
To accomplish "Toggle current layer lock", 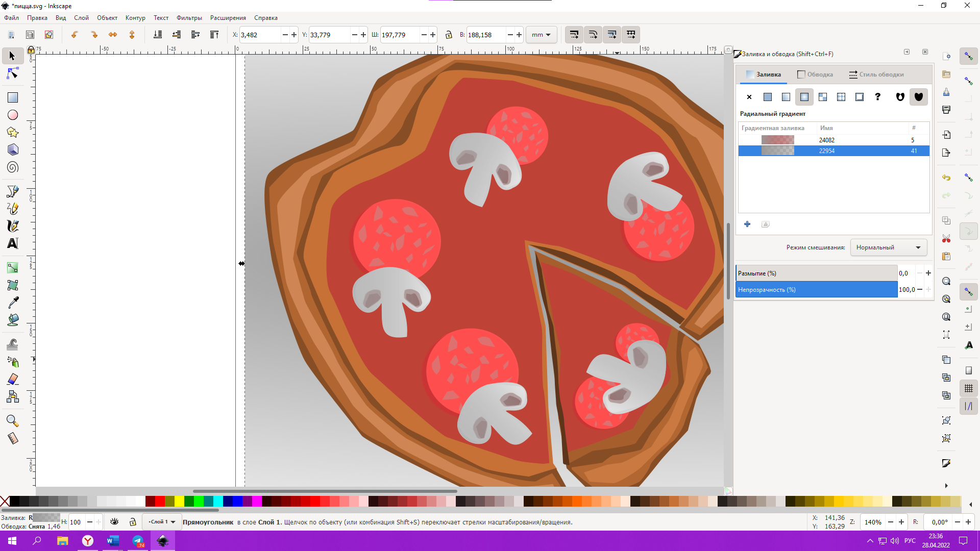I will pos(133,521).
